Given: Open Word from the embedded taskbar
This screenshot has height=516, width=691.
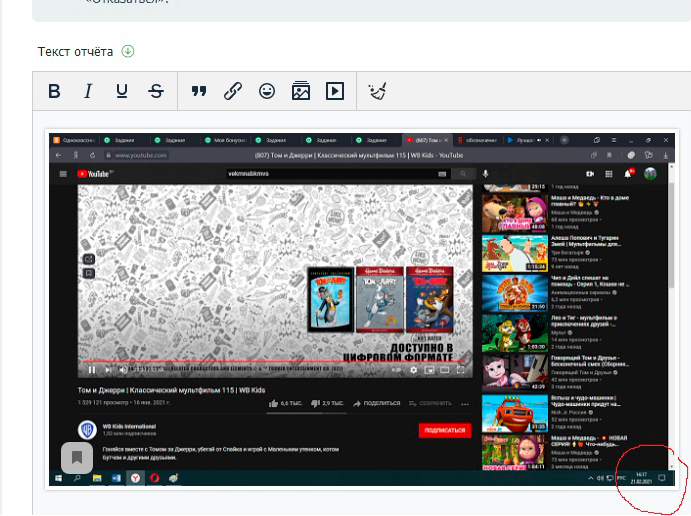Looking at the screenshot, I should pyautogui.click(x=116, y=478).
